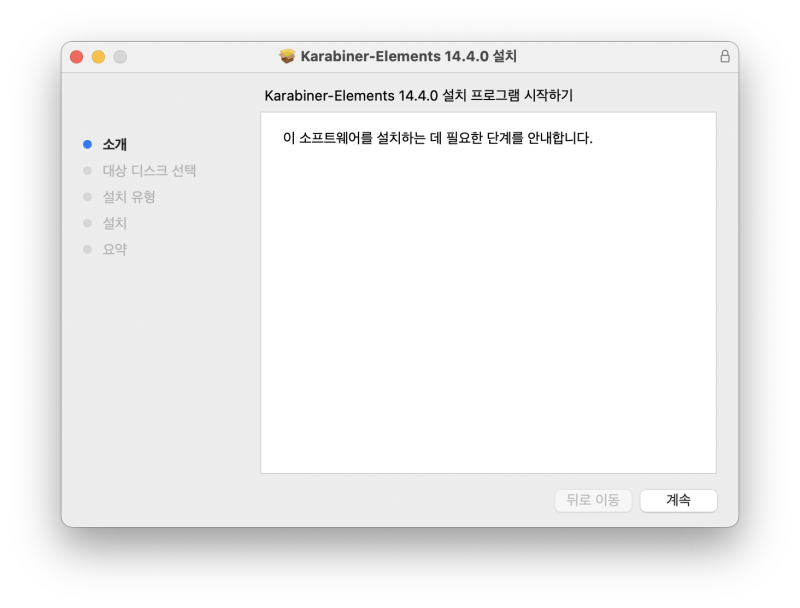Click the heading 'Karabiner-Elements 14.4.0 설치 프로그램 시작하기'

pyautogui.click(x=418, y=95)
